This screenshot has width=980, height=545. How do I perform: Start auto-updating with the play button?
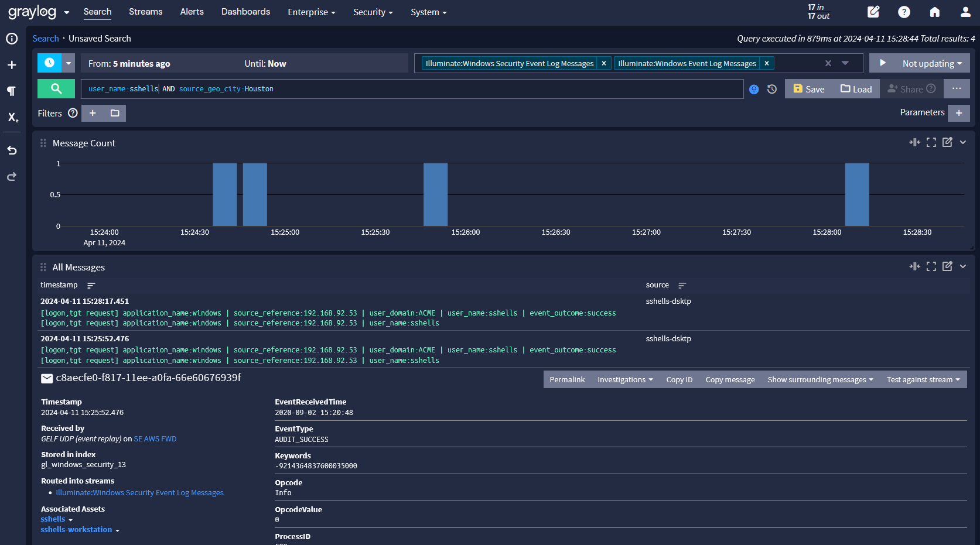[x=882, y=63]
